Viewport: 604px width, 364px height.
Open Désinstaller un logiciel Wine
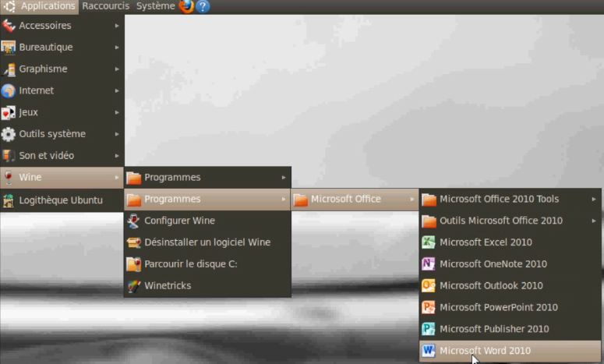pyautogui.click(x=207, y=242)
